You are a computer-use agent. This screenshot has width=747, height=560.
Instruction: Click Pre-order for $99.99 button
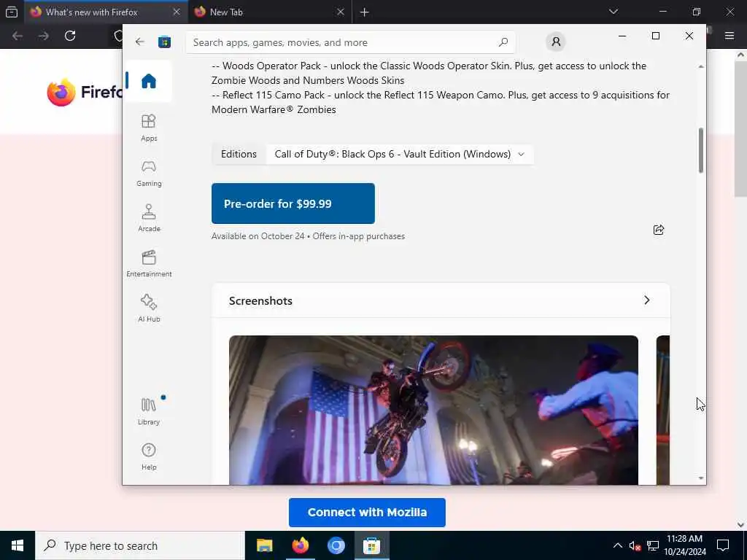point(293,203)
